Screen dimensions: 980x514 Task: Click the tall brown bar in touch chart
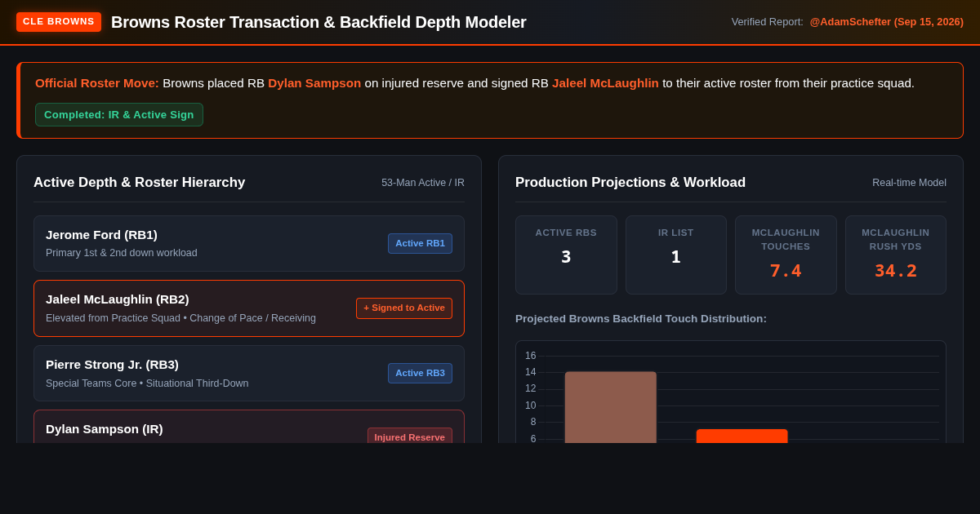pyautogui.click(x=611, y=408)
